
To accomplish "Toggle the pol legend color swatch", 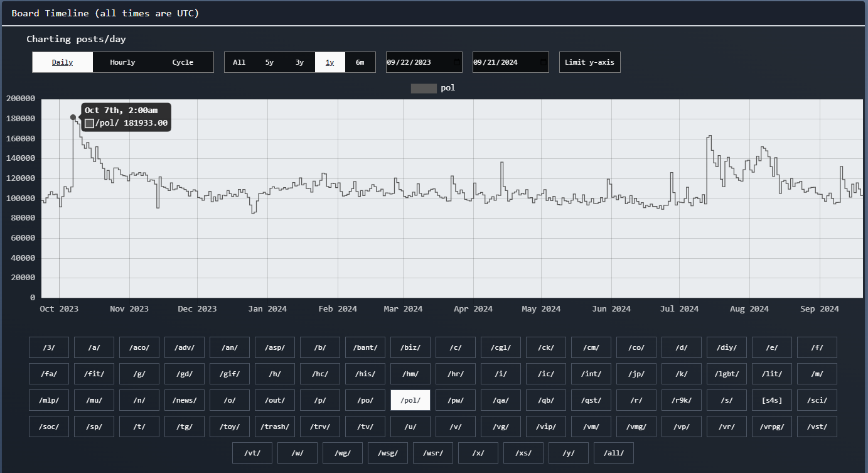I will 423,88.
